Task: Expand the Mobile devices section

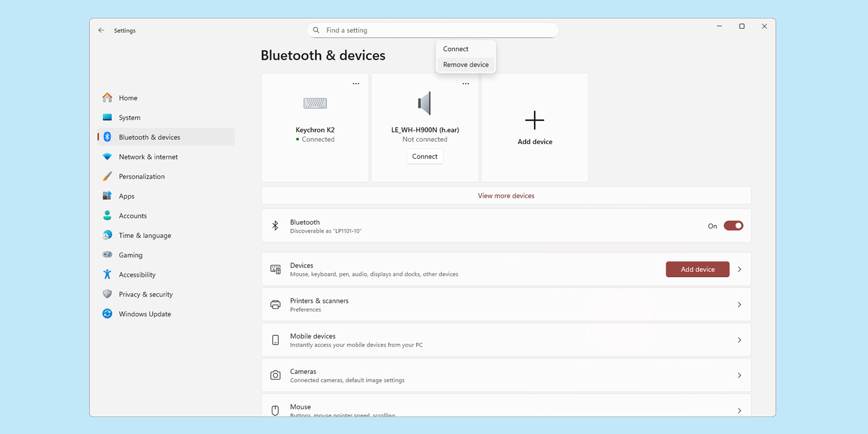Action: point(740,340)
